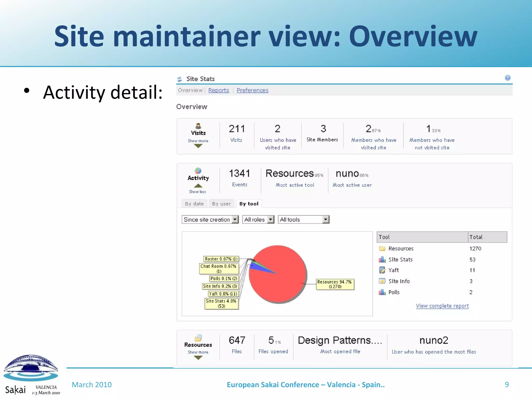This screenshot has height=399, width=532.
Task: Switch to the By user tab
Action: (222, 204)
